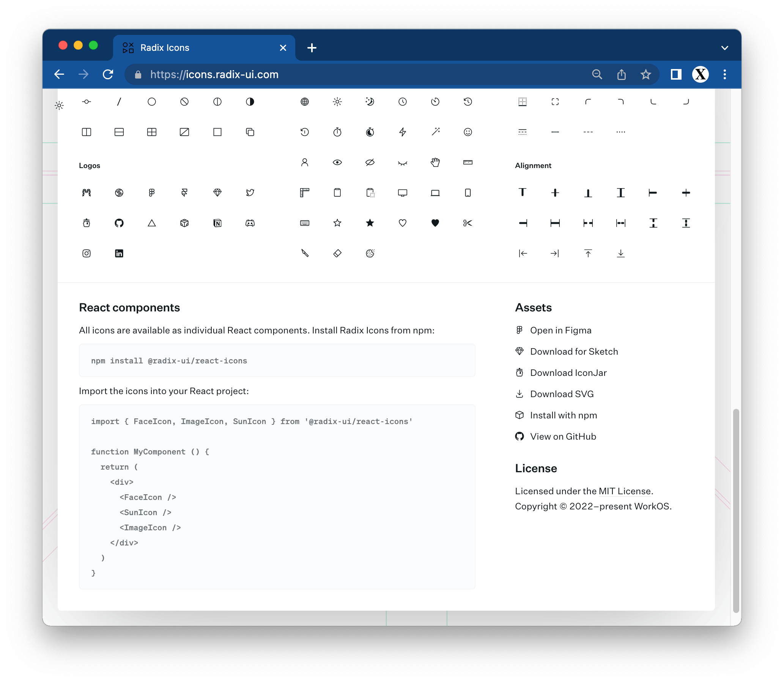The height and width of the screenshot is (682, 784).
Task: Open the Chrome three-dot menu
Action: pos(724,74)
